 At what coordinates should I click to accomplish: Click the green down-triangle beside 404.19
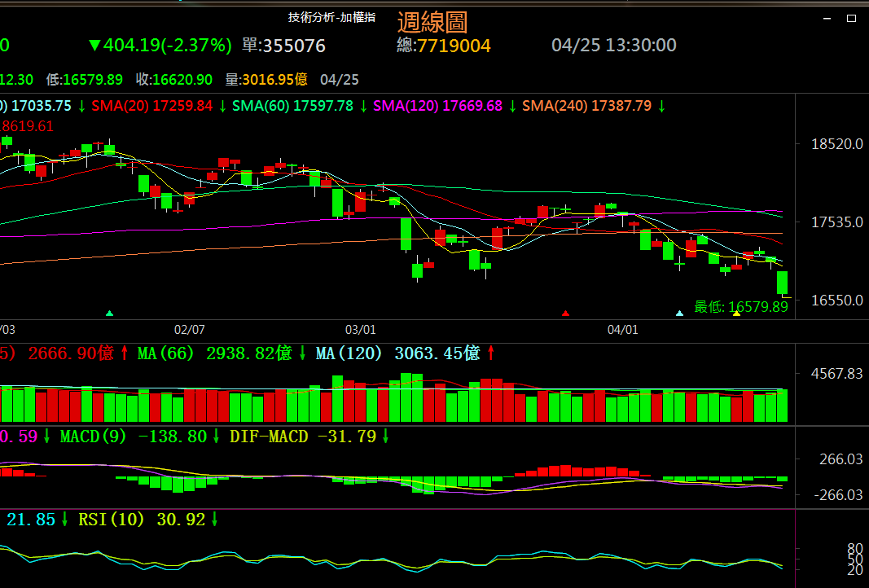pyautogui.click(x=94, y=46)
